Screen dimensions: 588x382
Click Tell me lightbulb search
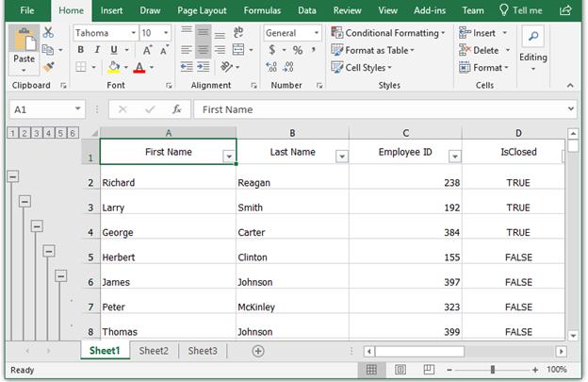point(521,10)
